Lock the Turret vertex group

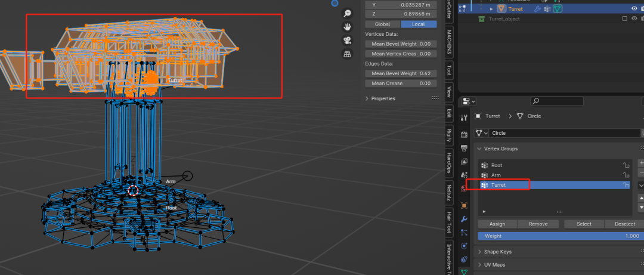[x=626, y=185]
